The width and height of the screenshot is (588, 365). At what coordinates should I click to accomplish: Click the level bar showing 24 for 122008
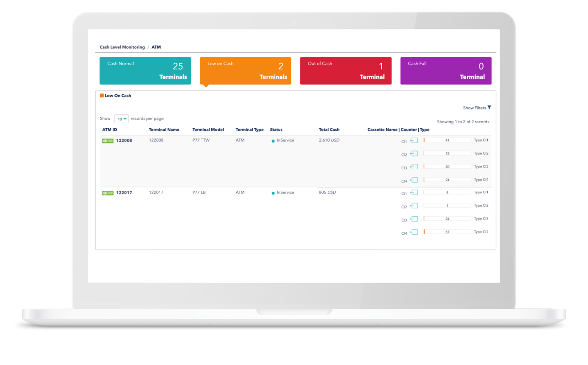pos(447,180)
